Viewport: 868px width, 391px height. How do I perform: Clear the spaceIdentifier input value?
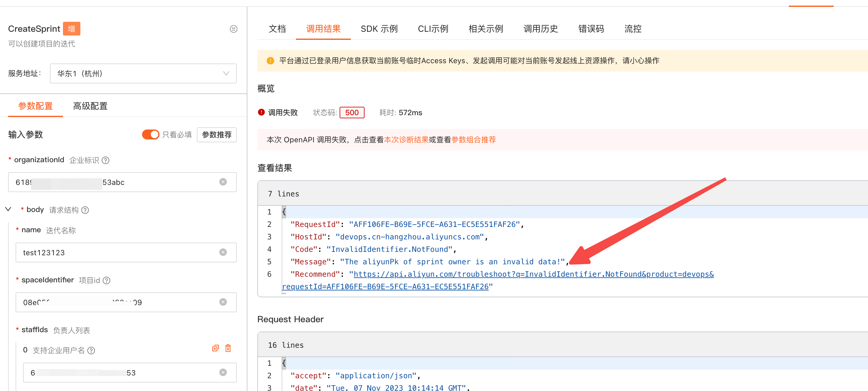tap(223, 302)
